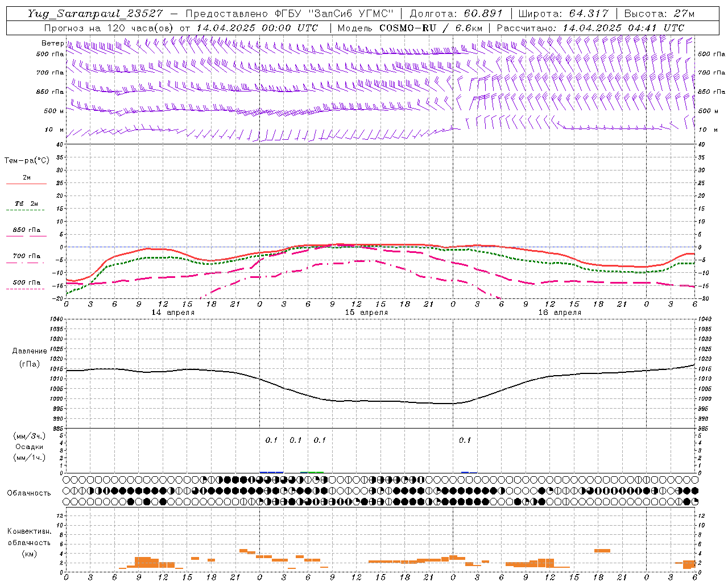Click the Давление (гПа) pressure label
Image resolution: width=728 pixels, height=582 pixels.
[30, 357]
